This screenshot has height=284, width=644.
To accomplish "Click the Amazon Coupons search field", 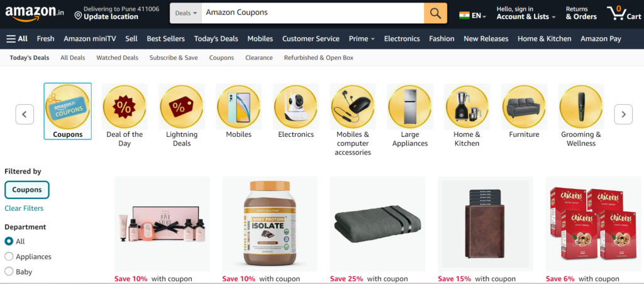I will (313, 13).
